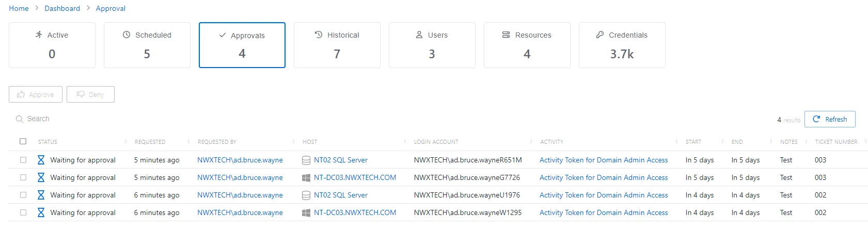Click login account NWXTECH\ad.bruce.wayneG7726
This screenshot has height=231, width=868.
pos(467,177)
